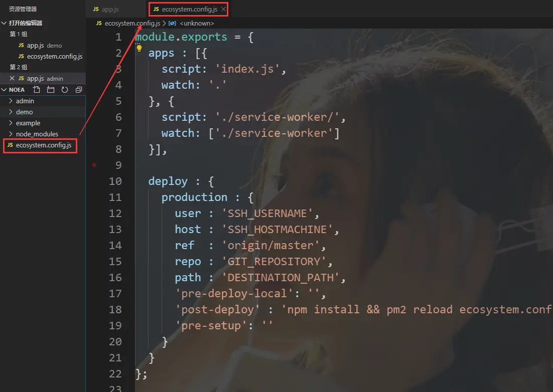Click the breakpoint dot beside line 9

94,165
